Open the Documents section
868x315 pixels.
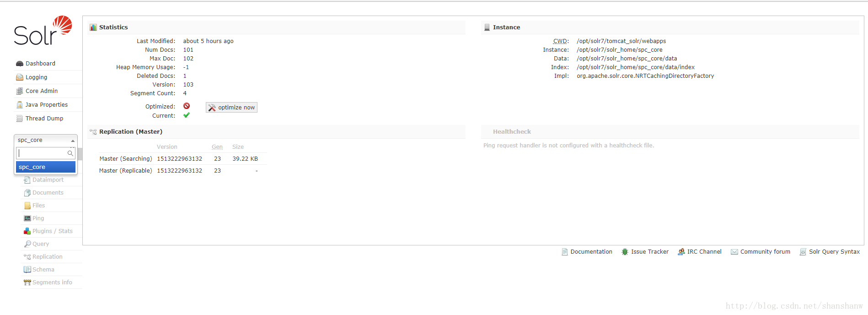tap(48, 193)
